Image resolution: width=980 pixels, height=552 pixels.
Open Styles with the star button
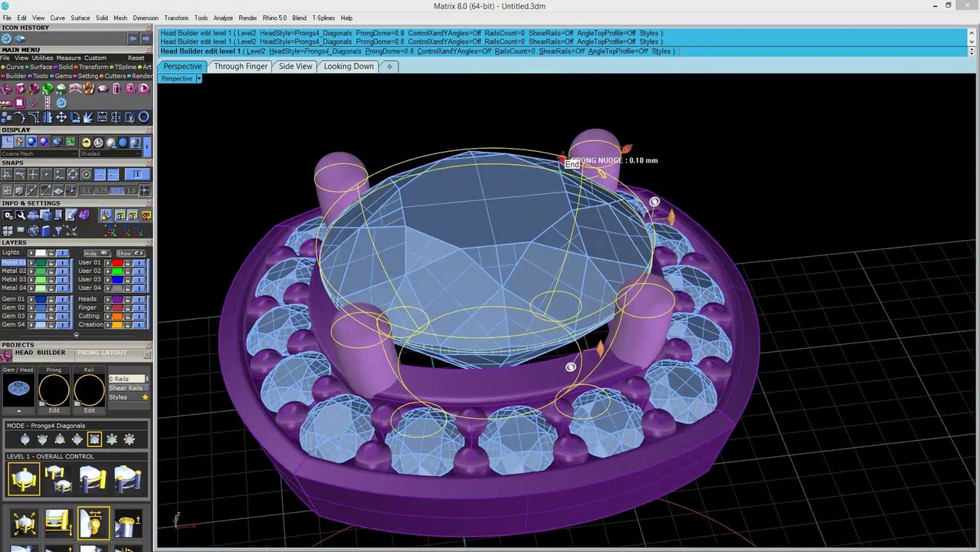point(145,397)
